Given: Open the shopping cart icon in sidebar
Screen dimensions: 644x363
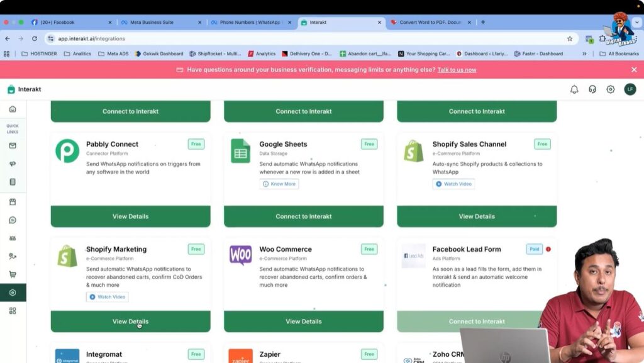Looking at the screenshot, I should click(x=13, y=274).
